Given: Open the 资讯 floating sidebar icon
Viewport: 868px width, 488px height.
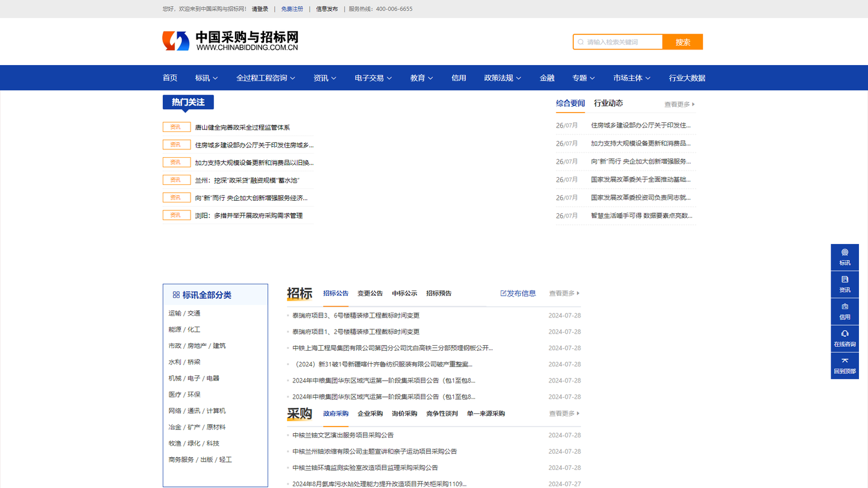Looking at the screenshot, I should [844, 284].
